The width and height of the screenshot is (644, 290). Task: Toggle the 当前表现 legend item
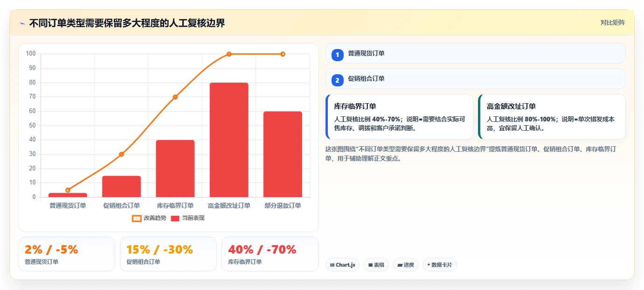coord(187,218)
